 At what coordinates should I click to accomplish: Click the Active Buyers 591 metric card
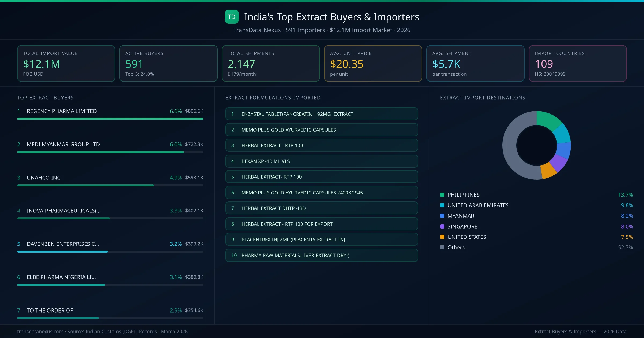[x=168, y=63]
